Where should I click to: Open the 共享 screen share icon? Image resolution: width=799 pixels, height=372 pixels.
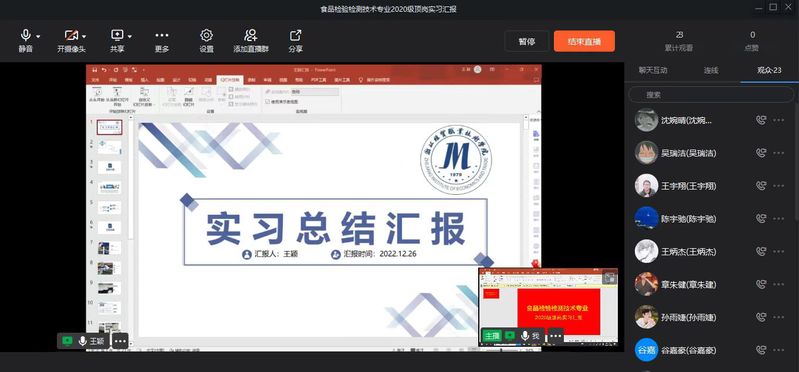(117, 36)
